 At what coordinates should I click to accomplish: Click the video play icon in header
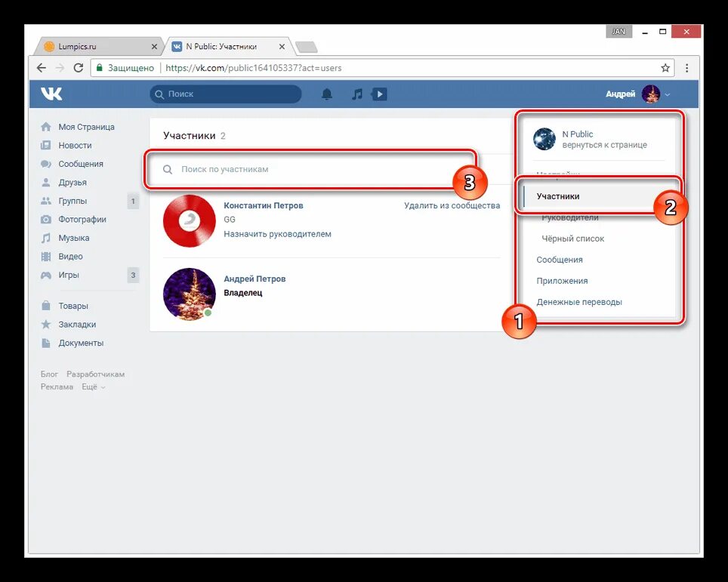tap(379, 94)
